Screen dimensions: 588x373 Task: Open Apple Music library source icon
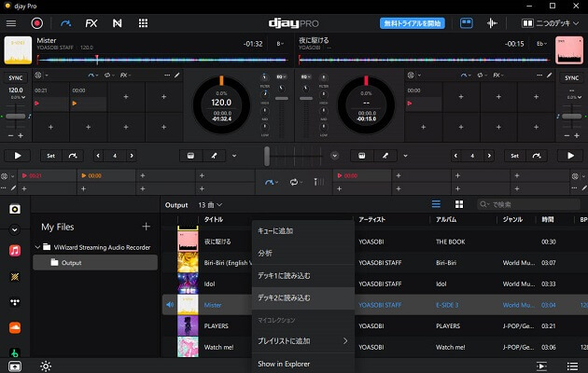click(x=15, y=250)
